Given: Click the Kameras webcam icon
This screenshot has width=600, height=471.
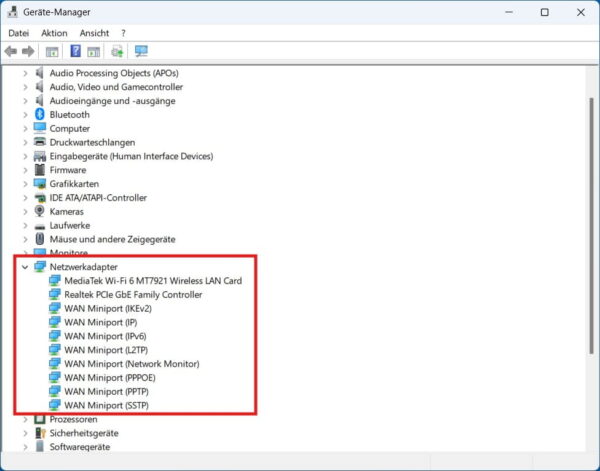Looking at the screenshot, I should pos(39,211).
